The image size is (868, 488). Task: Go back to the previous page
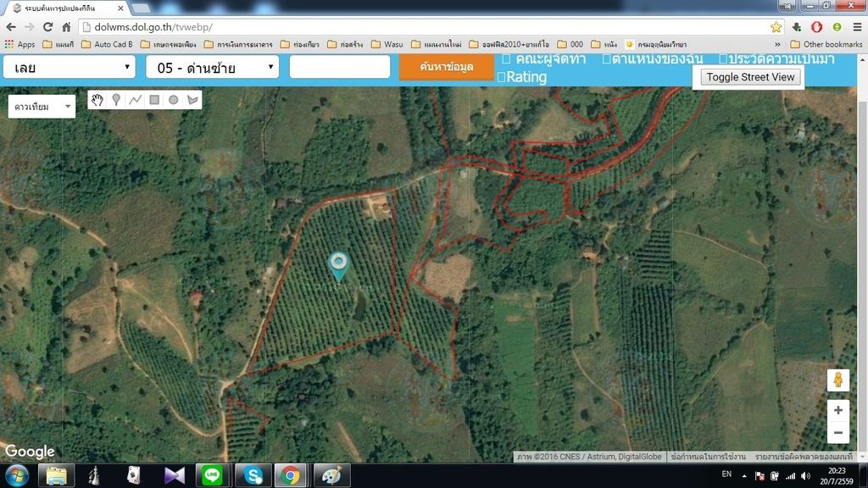[x=11, y=27]
